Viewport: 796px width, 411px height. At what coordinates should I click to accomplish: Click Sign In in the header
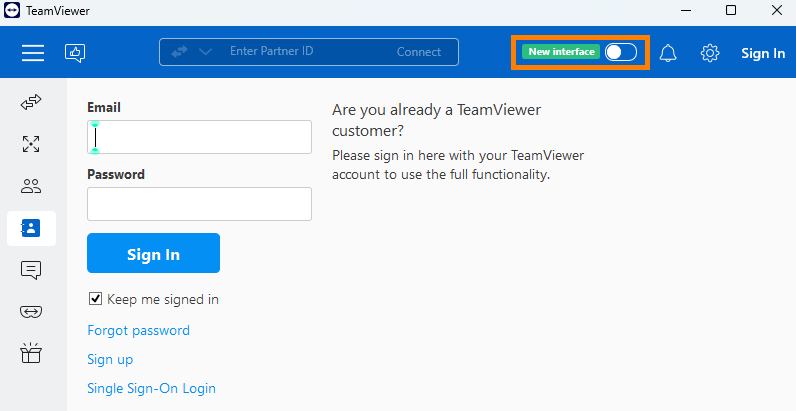763,53
